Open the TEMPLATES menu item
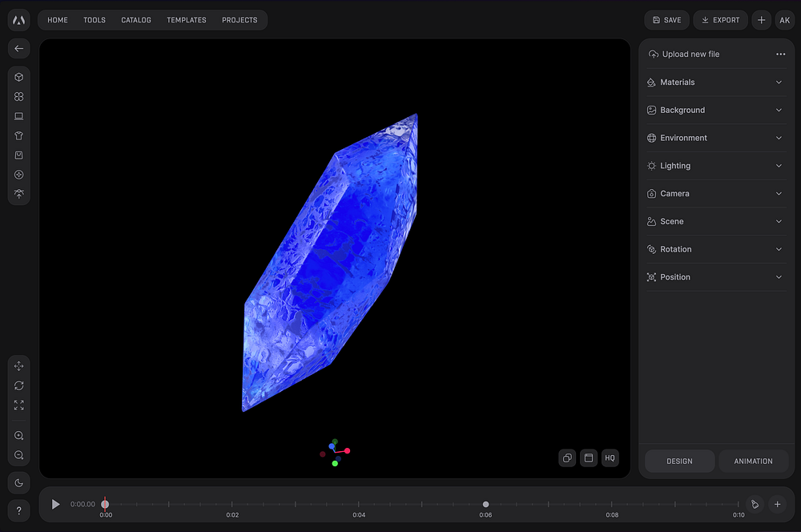 187,20
